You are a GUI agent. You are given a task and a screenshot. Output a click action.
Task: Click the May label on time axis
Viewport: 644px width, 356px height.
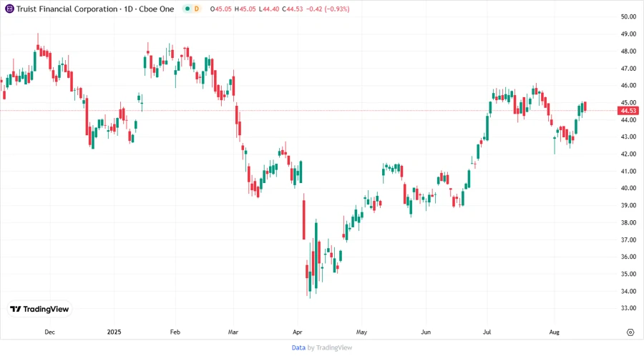click(x=361, y=332)
